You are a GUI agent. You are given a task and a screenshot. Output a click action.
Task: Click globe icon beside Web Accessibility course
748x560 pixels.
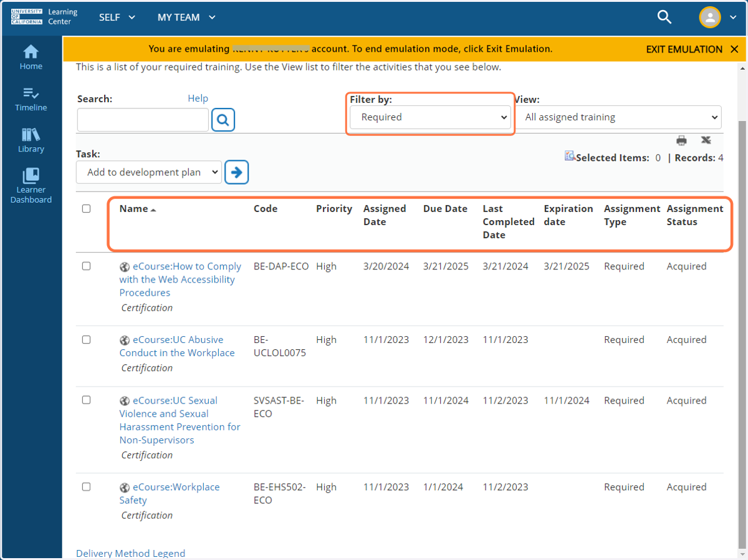point(125,267)
